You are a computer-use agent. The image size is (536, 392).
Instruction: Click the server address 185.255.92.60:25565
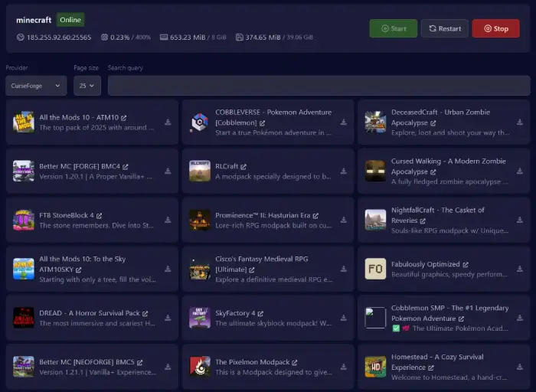(59, 38)
